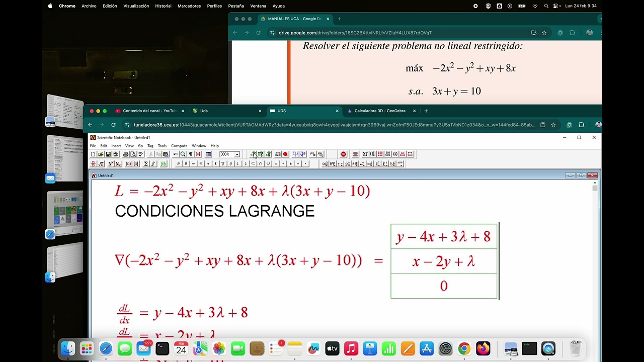Open extensions puzzle icon in front Chrome window
Image resolution: width=644 pixels, height=362 pixels.
pos(581,125)
